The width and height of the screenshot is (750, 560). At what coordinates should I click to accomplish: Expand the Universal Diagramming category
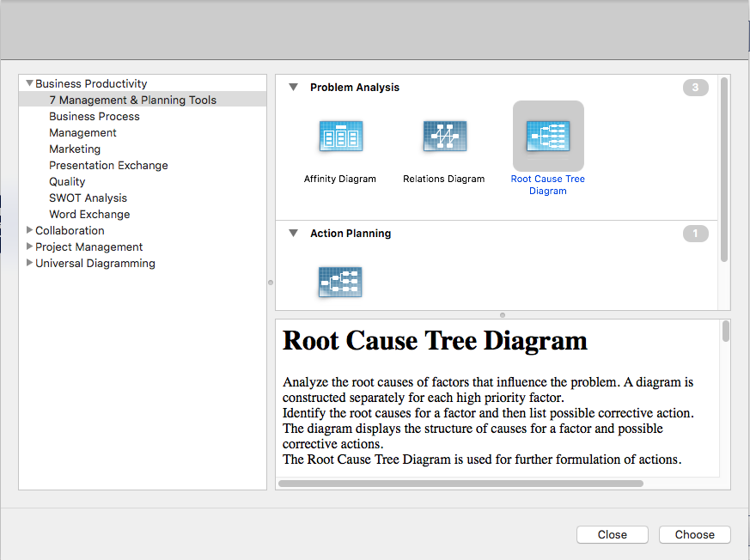pyautogui.click(x=29, y=263)
